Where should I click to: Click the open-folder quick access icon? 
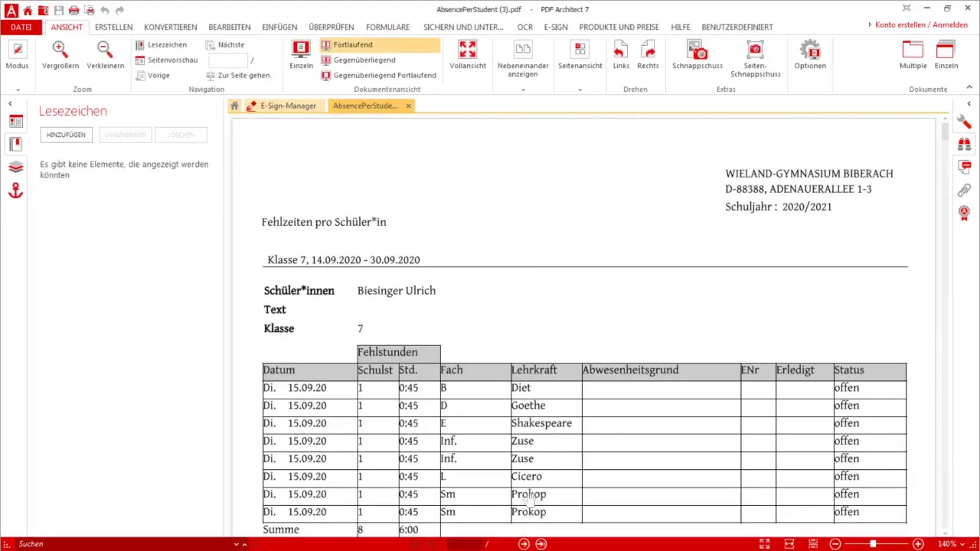pos(43,10)
